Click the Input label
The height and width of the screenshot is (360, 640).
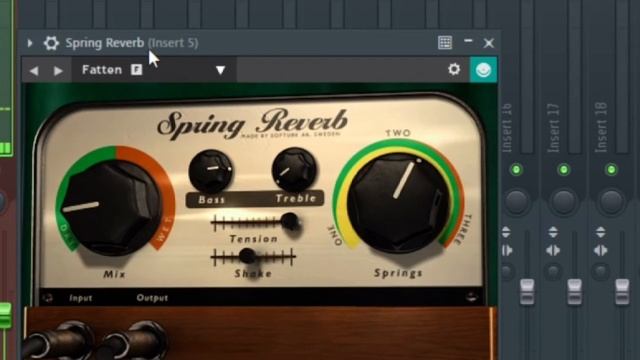[80, 298]
